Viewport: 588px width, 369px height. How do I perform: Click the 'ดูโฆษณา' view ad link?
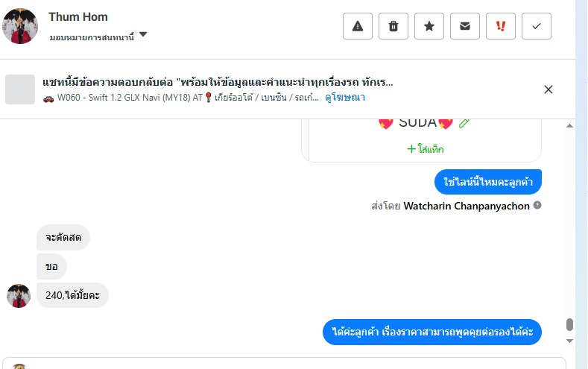[x=345, y=98]
